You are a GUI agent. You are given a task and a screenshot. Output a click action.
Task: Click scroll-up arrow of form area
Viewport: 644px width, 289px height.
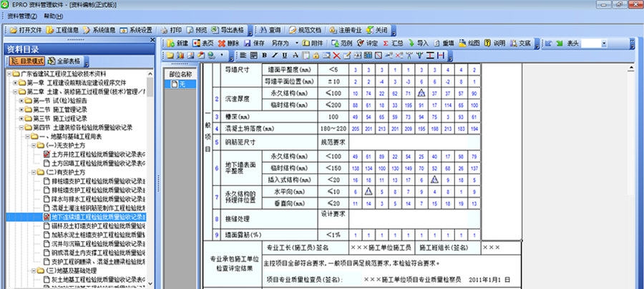[631, 67]
